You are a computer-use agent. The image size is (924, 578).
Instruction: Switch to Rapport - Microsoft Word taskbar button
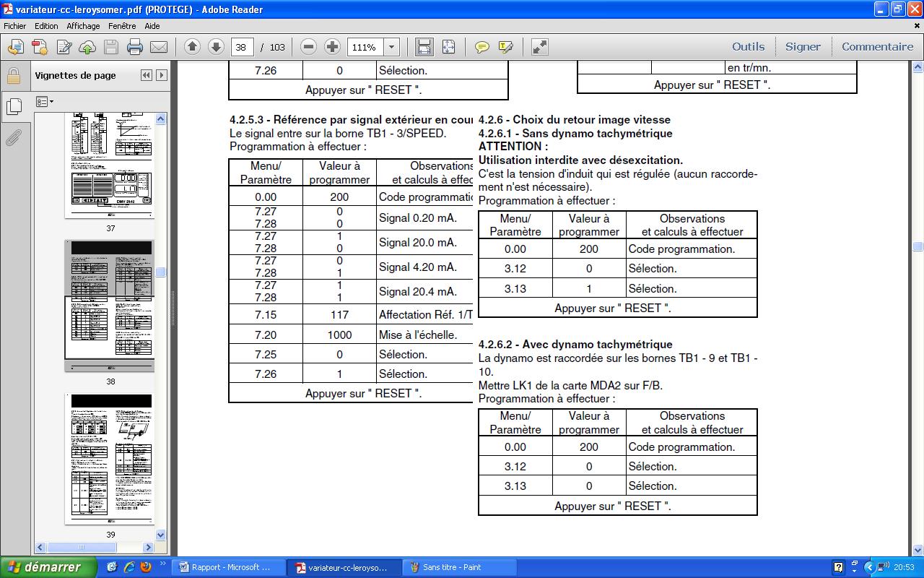point(230,567)
